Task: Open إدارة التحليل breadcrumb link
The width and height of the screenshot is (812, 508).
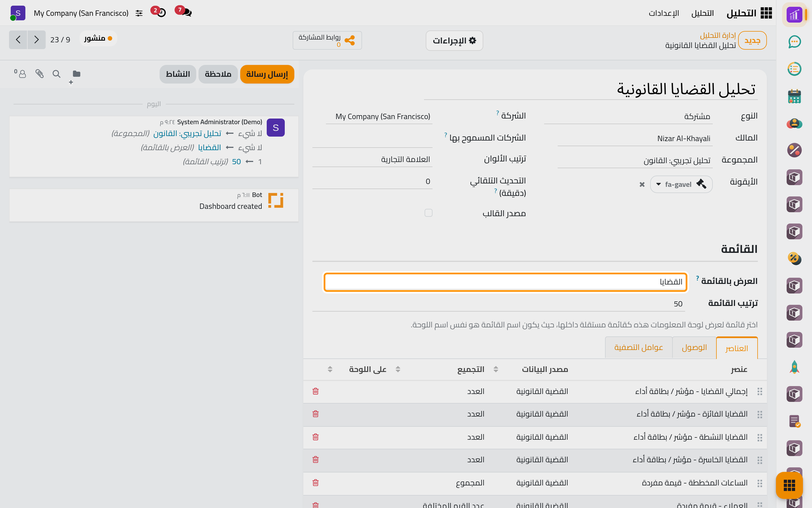Action: point(718,35)
